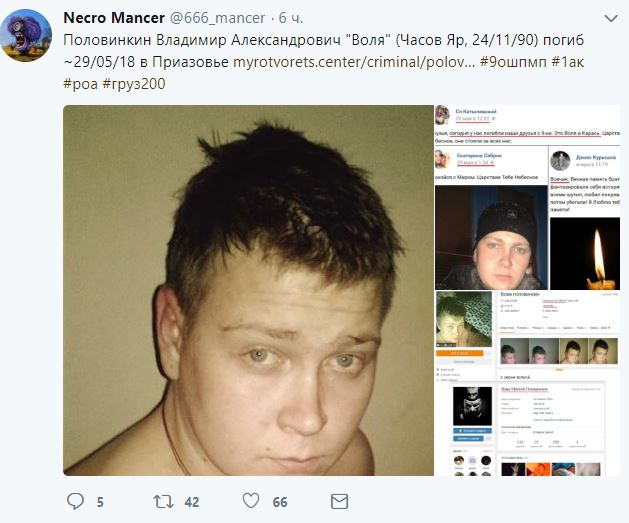View the retweet count 42
Image resolution: width=629 pixels, height=523 pixels.
[192, 502]
